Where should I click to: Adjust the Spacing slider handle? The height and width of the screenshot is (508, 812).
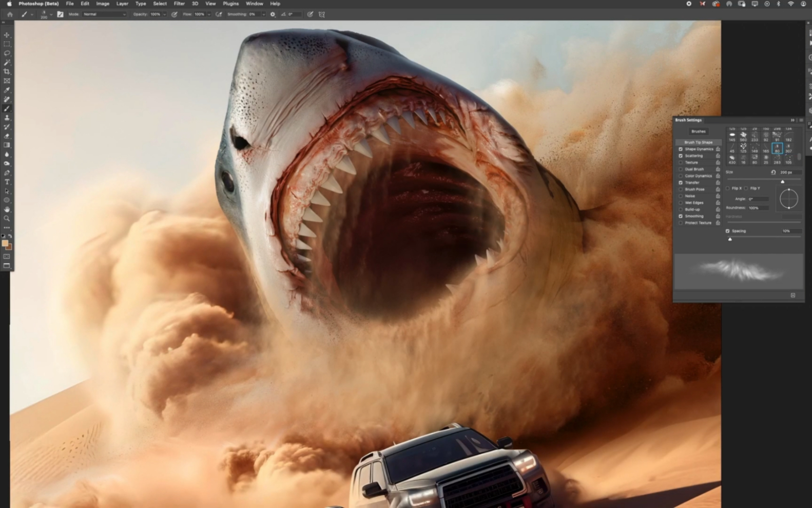pyautogui.click(x=730, y=239)
